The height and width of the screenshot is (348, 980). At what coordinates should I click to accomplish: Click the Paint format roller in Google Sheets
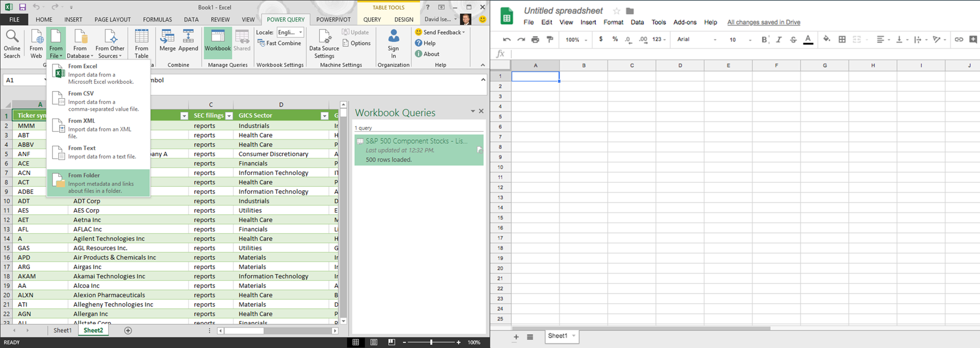(550, 39)
